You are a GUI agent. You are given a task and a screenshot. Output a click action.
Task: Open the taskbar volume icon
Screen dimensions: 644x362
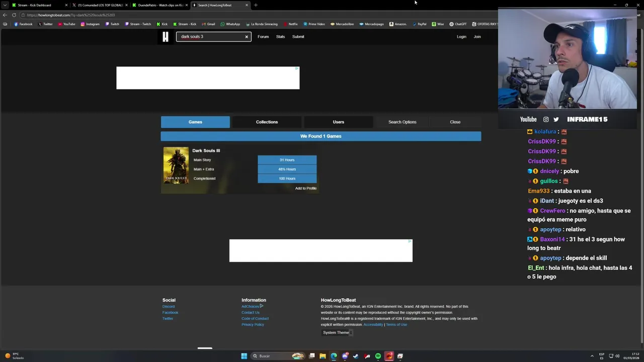617,356
